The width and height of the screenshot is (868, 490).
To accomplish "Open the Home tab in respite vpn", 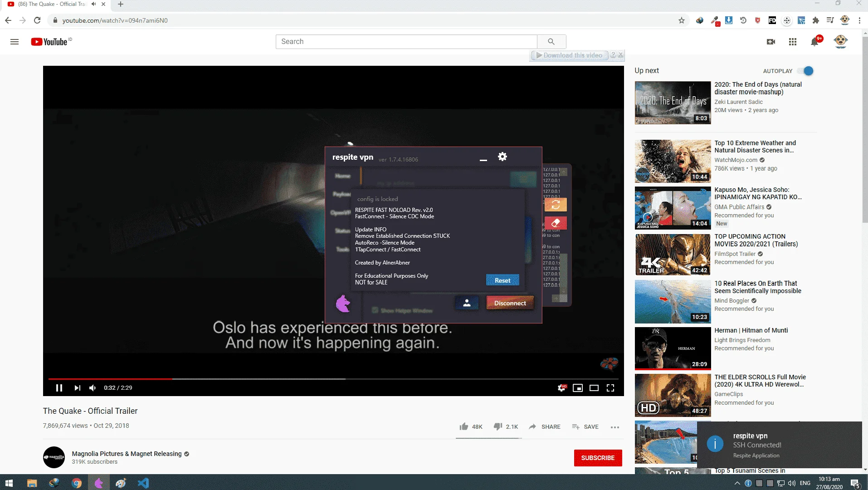I will tap(343, 176).
